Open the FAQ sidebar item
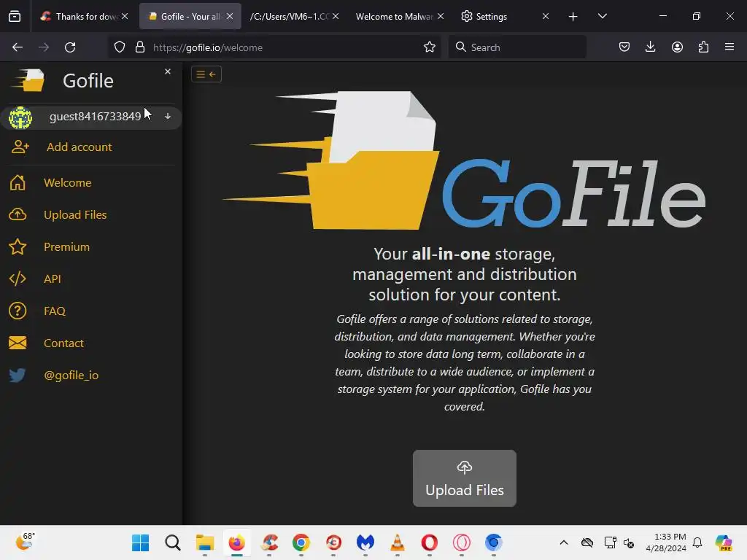The height and width of the screenshot is (560, 747). coord(54,311)
